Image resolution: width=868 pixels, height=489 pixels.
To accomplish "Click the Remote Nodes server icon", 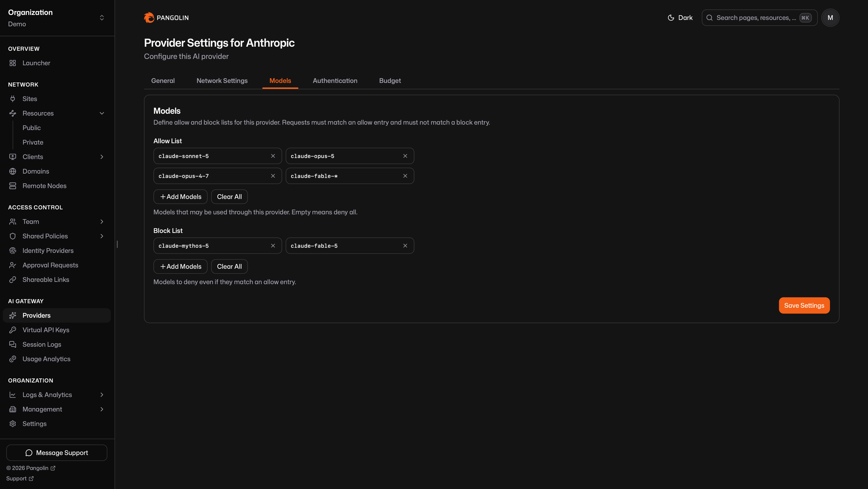I will click(13, 186).
